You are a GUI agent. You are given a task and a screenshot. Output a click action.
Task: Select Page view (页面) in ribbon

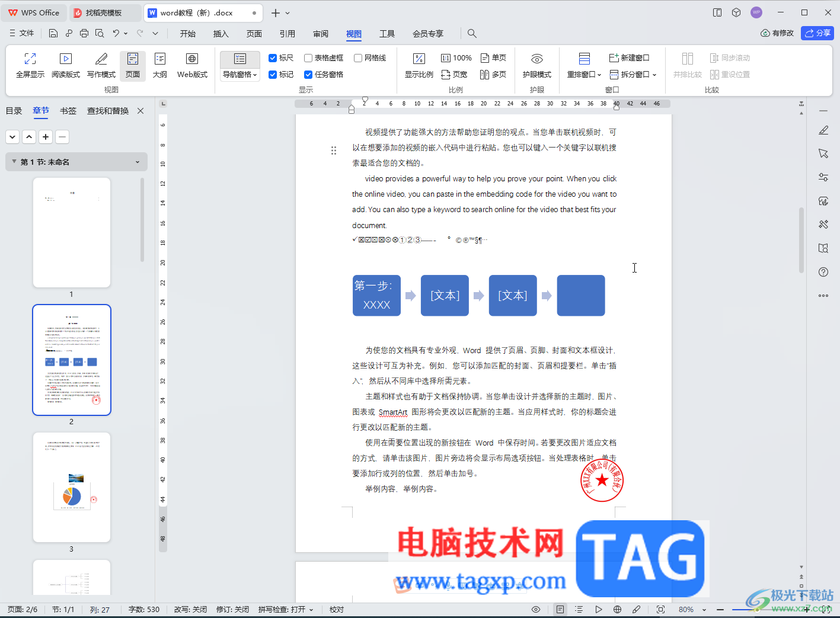[x=133, y=65]
